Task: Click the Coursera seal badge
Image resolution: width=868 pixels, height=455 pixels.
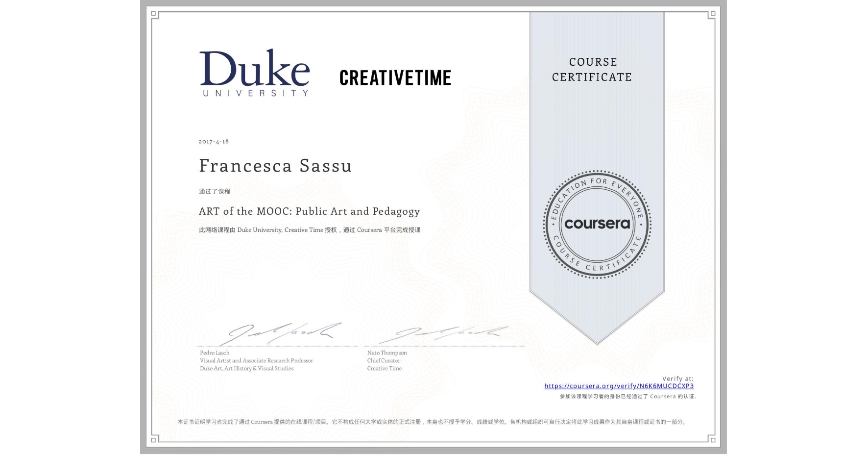Action: point(597,224)
